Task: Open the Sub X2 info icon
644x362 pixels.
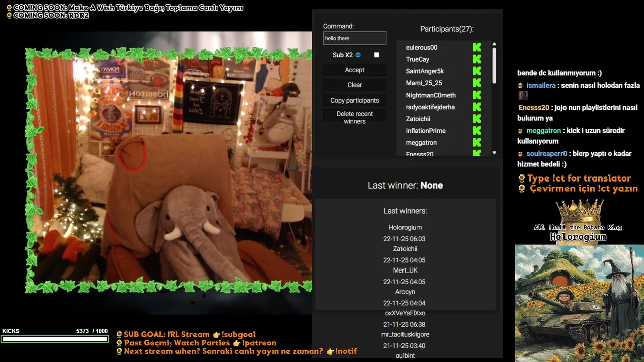Action: click(358, 55)
